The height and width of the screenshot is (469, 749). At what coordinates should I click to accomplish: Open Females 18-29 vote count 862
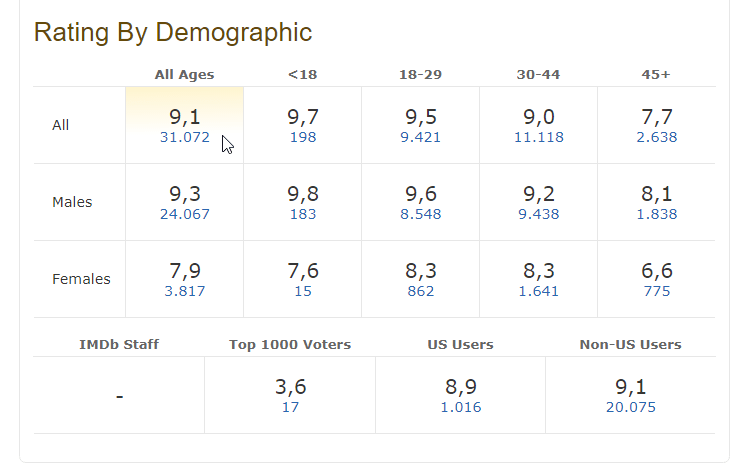(x=420, y=291)
